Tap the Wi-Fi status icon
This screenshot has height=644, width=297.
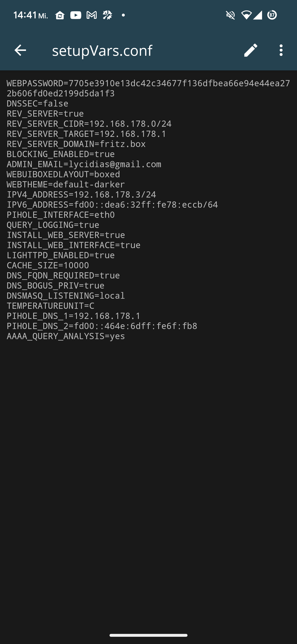click(246, 15)
